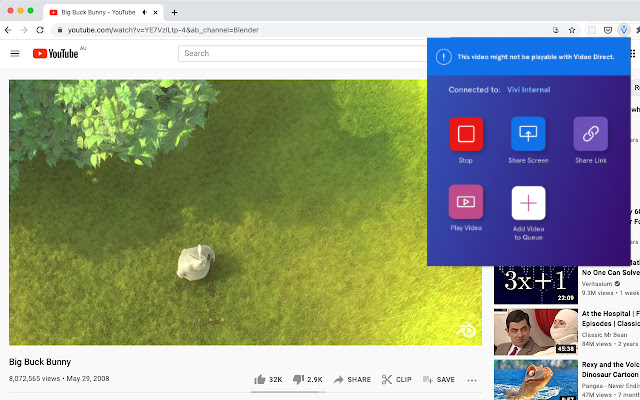Open the more actions ellipsis menu

[472, 380]
